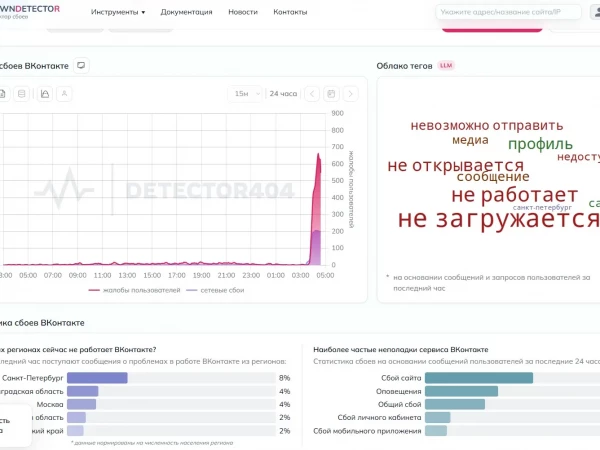The height and width of the screenshot is (450, 600).
Task: Open the Новости section
Action: pos(243,12)
